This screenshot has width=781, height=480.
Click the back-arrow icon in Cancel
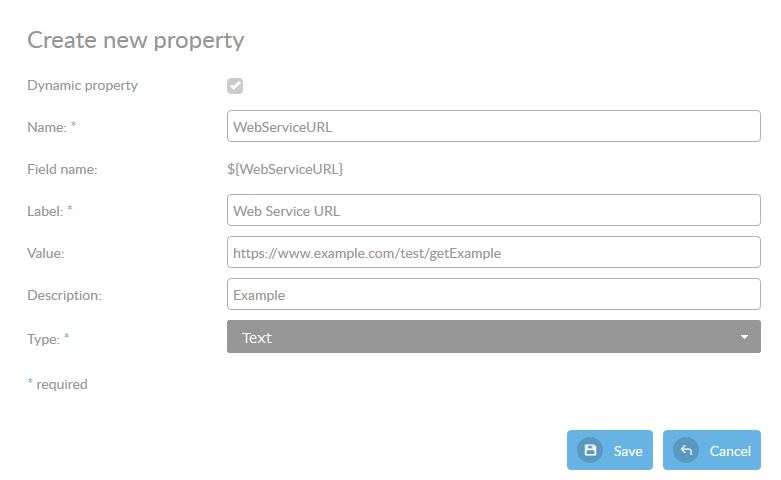coord(686,450)
